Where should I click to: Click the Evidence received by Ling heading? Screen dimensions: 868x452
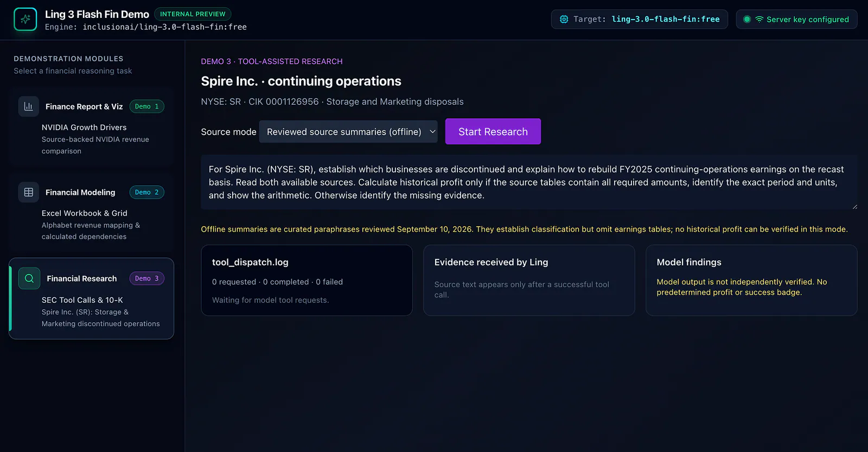[x=491, y=262]
